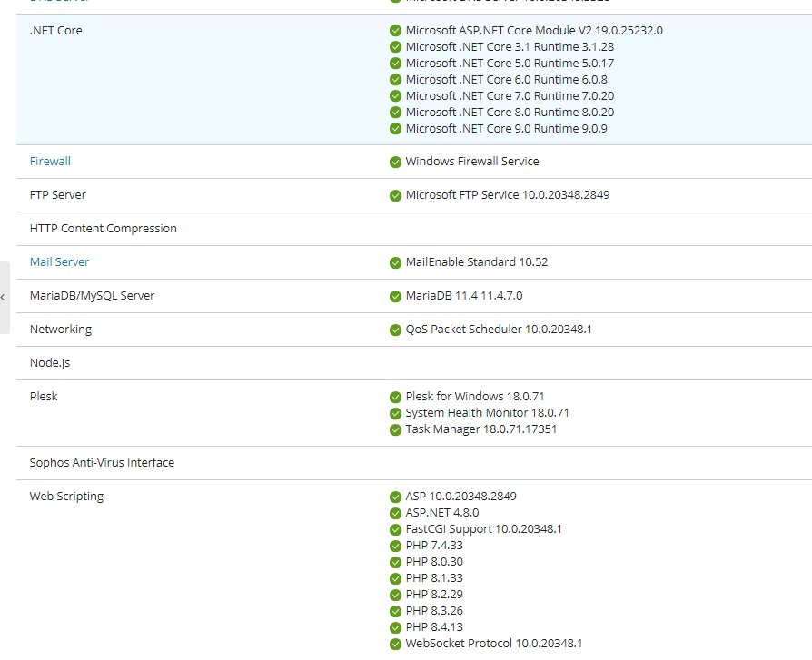This screenshot has width=812, height=660.
Task: Click status icon beside FastCGI Support
Action: click(x=395, y=529)
